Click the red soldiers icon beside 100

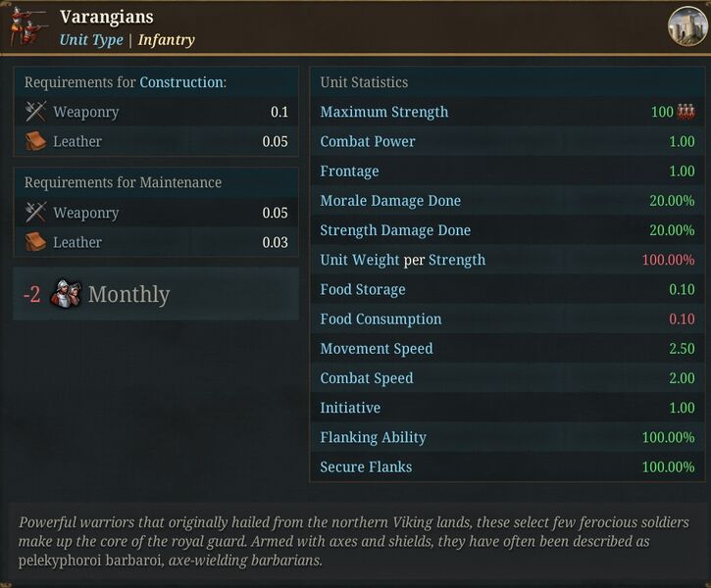686,112
